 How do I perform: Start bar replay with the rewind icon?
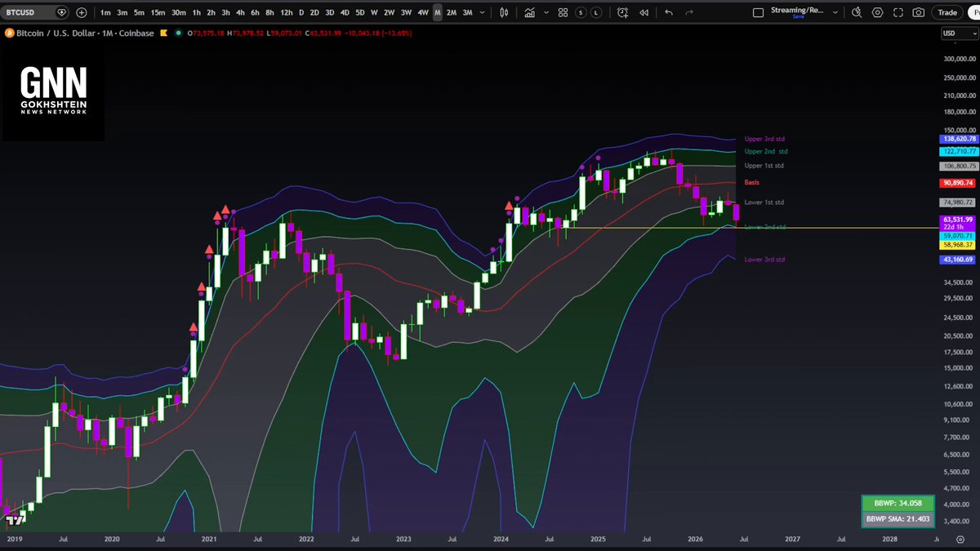[x=644, y=12]
